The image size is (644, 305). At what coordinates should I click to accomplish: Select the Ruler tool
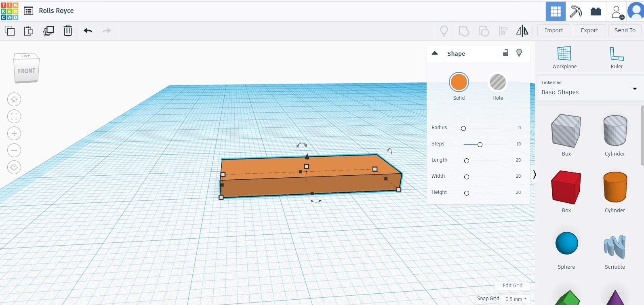pos(617,58)
